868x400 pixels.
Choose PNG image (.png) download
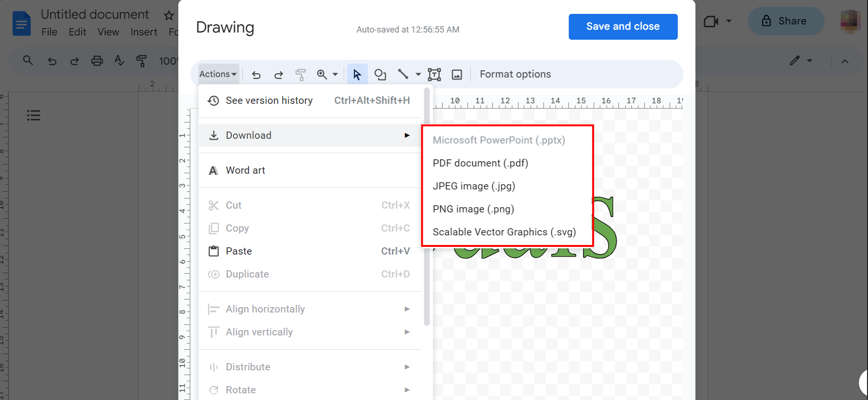click(x=473, y=209)
